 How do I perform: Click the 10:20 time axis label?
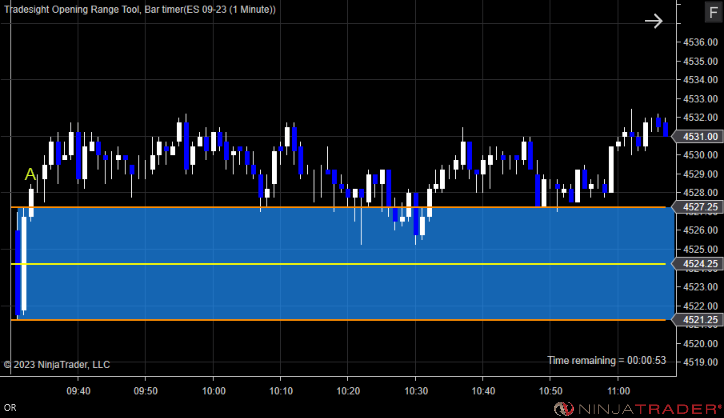coord(348,391)
